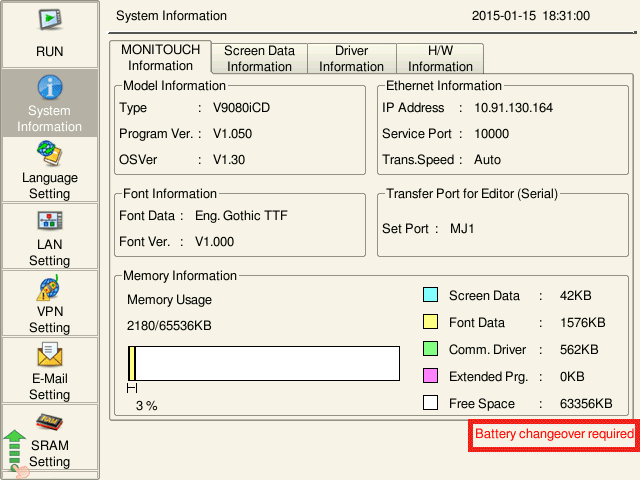Click the Battery changeover required warning

[554, 434]
